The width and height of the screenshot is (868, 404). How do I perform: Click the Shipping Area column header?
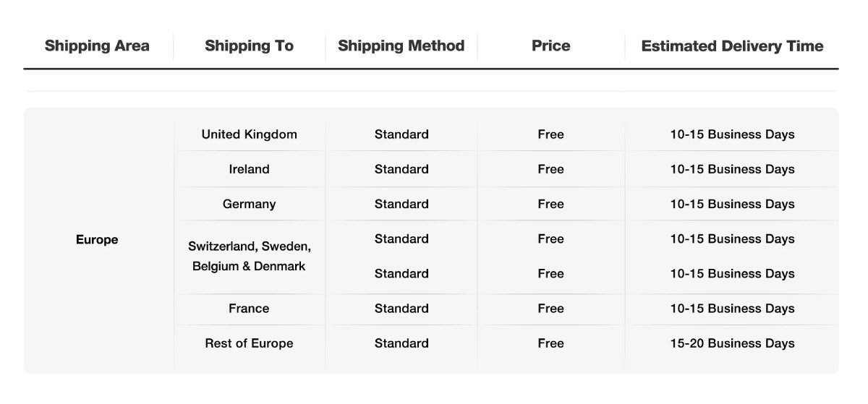(x=97, y=46)
